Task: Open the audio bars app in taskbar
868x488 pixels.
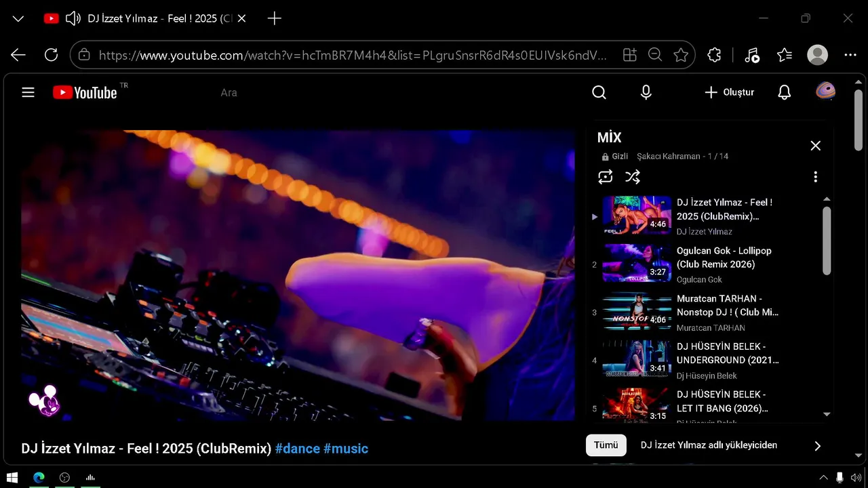Action: [x=90, y=477]
